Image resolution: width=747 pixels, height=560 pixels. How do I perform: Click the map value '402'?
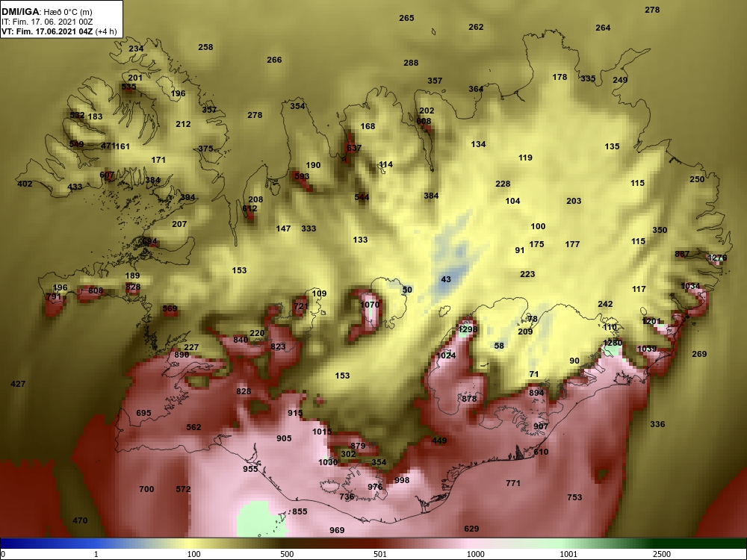[25, 184]
